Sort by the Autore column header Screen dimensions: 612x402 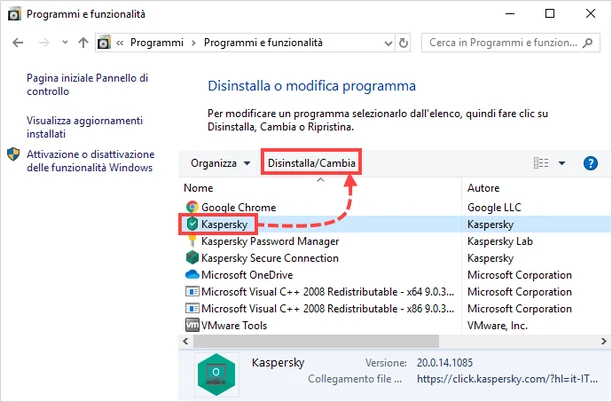click(x=483, y=188)
